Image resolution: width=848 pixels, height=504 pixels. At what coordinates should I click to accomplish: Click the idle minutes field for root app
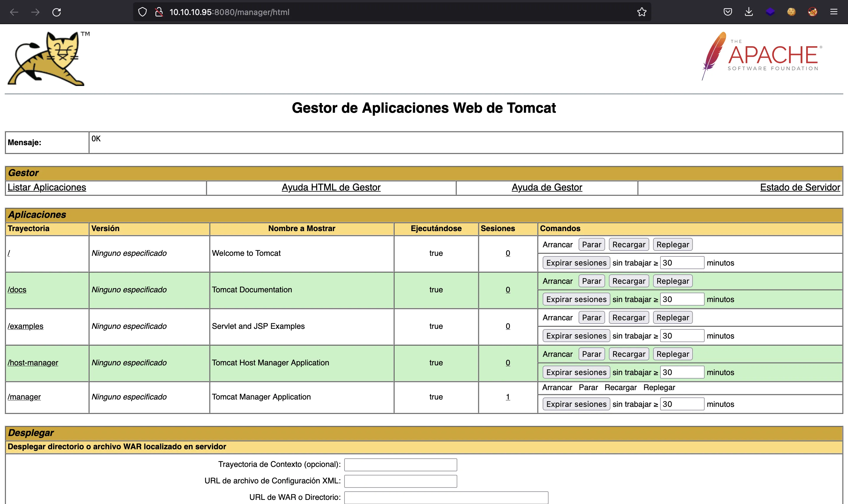pos(682,263)
